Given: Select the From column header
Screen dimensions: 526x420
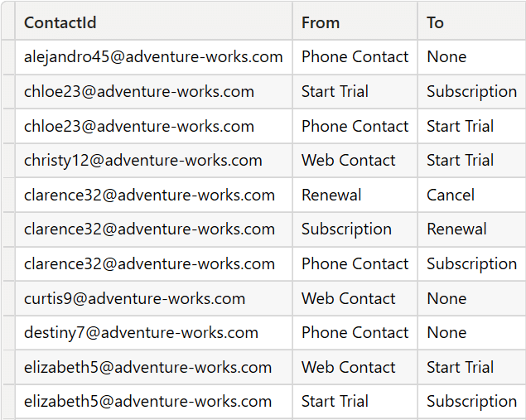Looking at the screenshot, I should click(355, 22).
